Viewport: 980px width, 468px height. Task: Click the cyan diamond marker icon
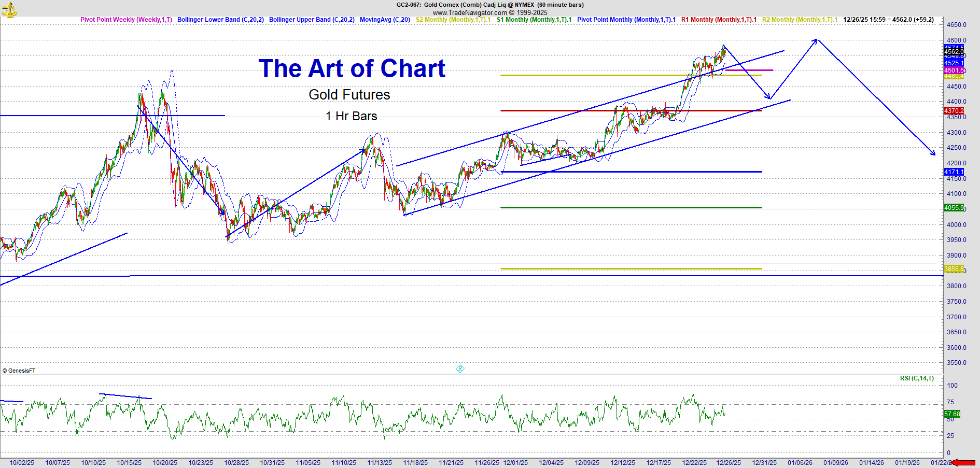tap(460, 369)
